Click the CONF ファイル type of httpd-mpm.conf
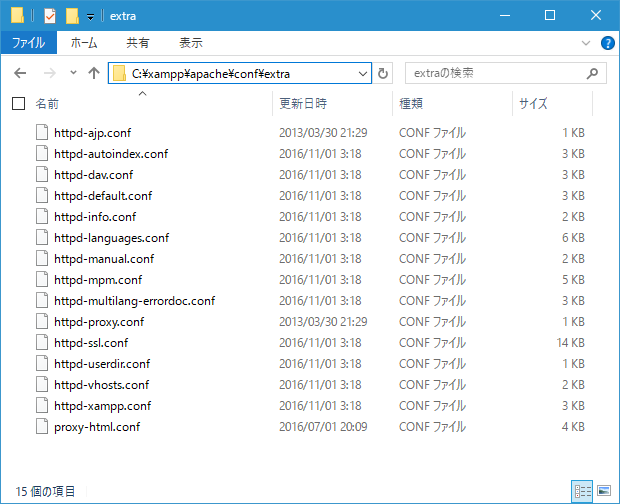Image resolution: width=620 pixels, height=504 pixels. (x=432, y=280)
